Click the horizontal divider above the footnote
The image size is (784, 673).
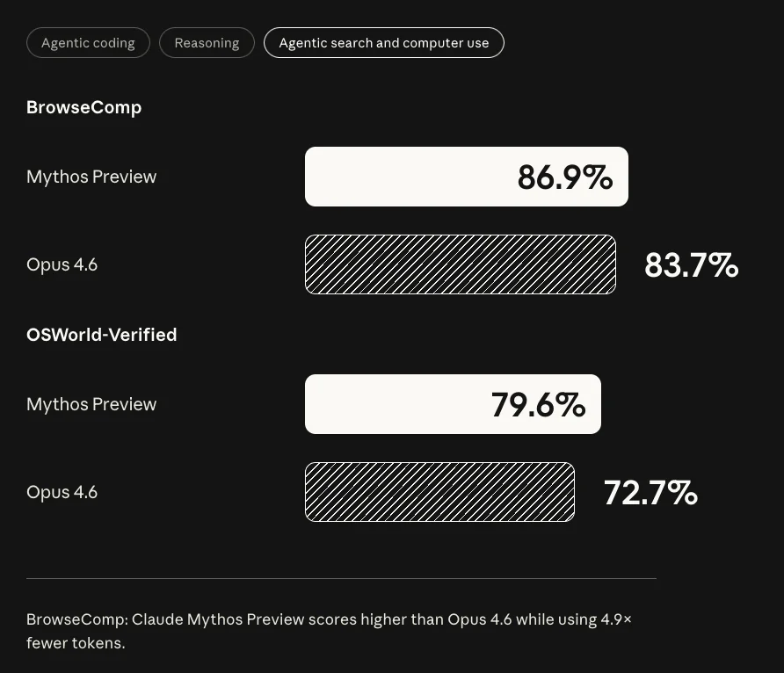[342, 579]
